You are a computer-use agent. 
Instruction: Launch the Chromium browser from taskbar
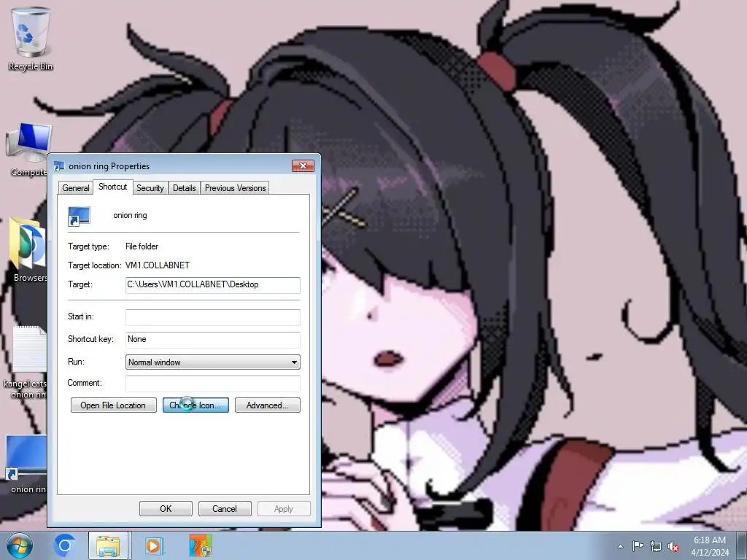click(65, 545)
